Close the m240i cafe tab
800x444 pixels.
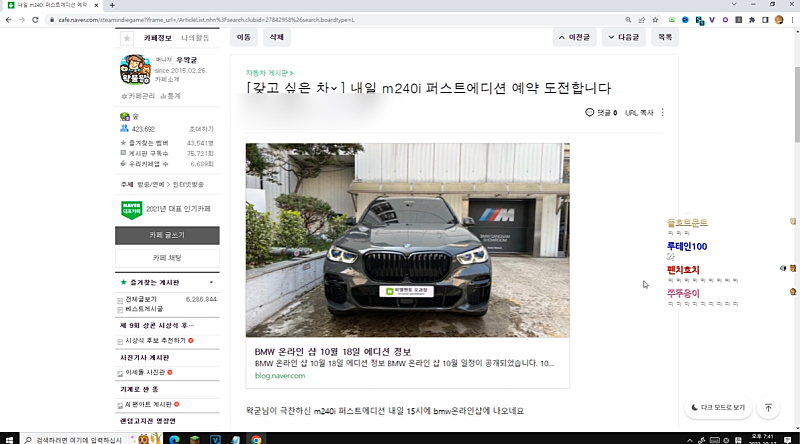click(96, 5)
